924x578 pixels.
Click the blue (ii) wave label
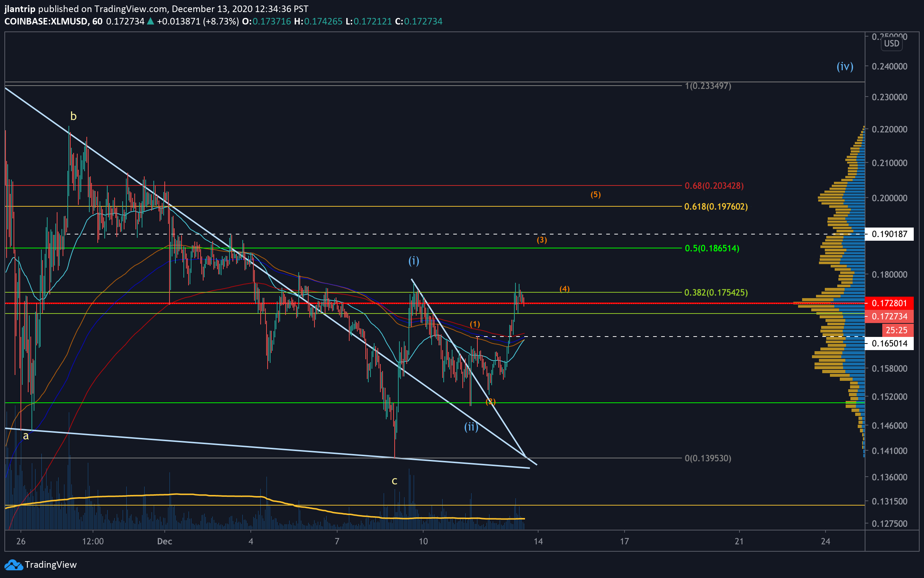tap(471, 427)
